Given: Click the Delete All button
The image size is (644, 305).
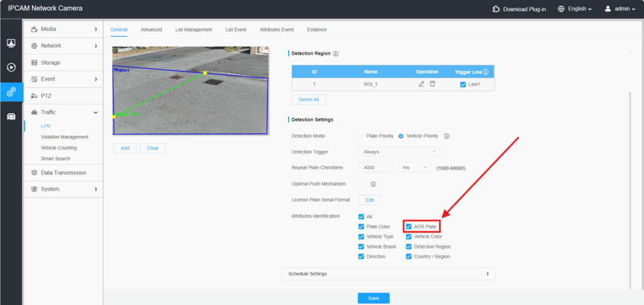Looking at the screenshot, I should click(x=308, y=99).
